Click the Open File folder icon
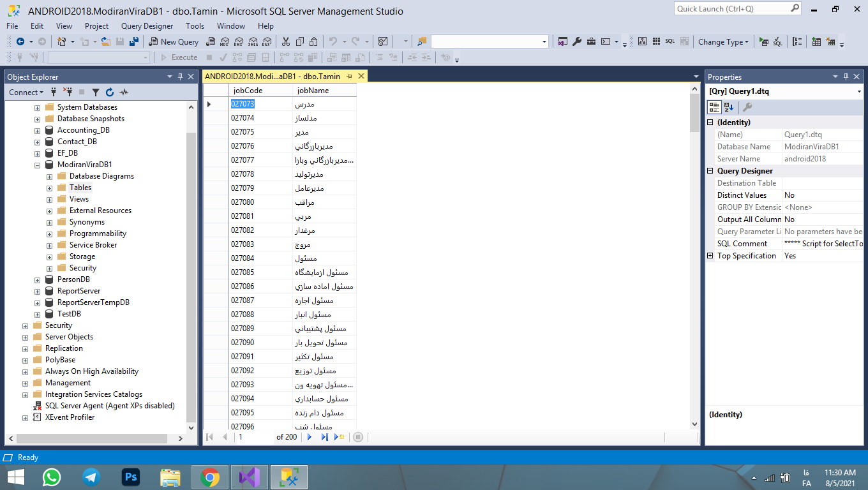 click(x=106, y=41)
